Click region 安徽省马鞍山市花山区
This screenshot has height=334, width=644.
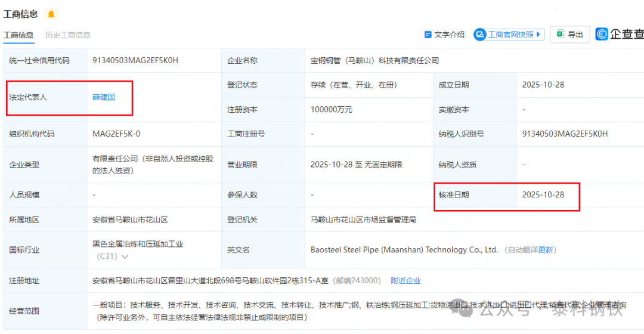coord(130,220)
